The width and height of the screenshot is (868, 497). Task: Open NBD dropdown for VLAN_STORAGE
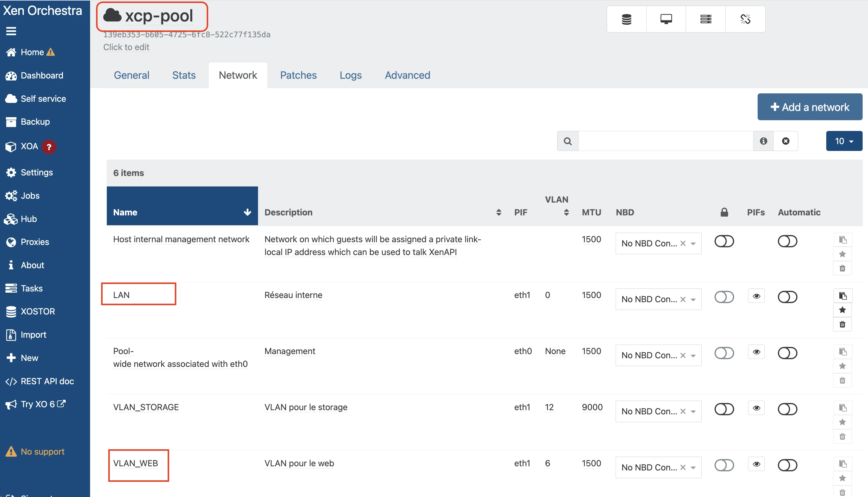click(693, 411)
